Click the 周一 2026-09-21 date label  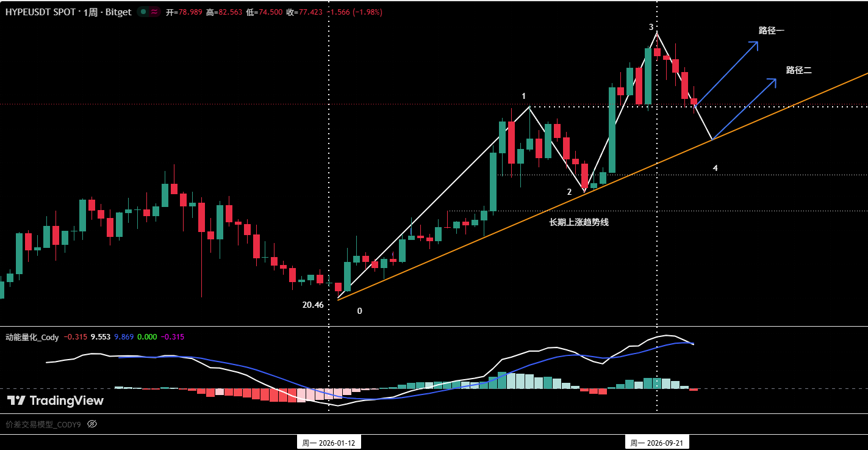pos(657,443)
